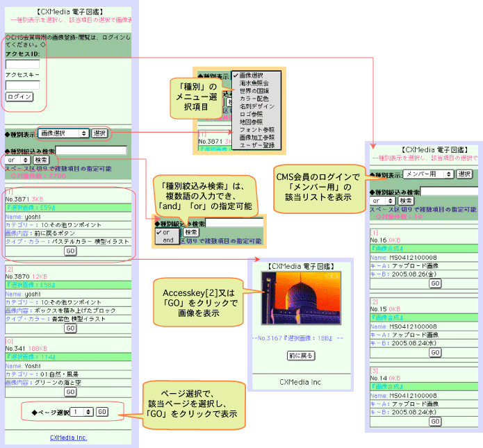The height and width of the screenshot is (448, 483).
Task: Click 選択 button next to 画像選択 dropdown
Action: (x=99, y=133)
